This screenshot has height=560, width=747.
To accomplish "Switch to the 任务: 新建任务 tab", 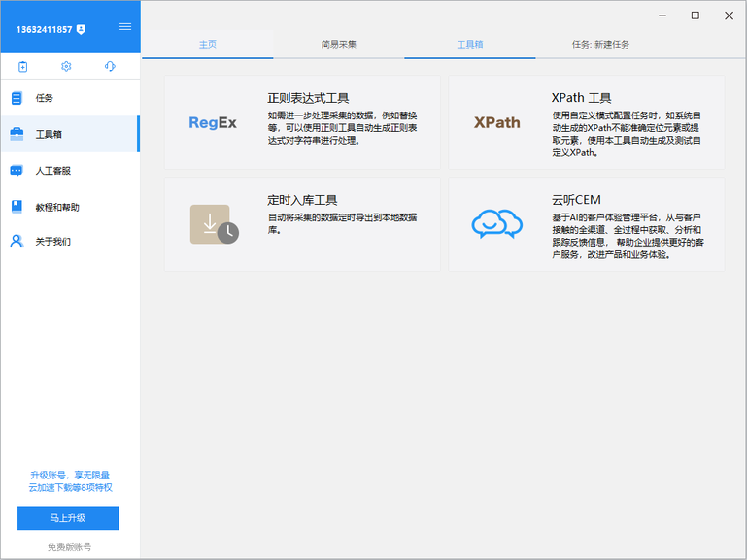I will point(600,45).
